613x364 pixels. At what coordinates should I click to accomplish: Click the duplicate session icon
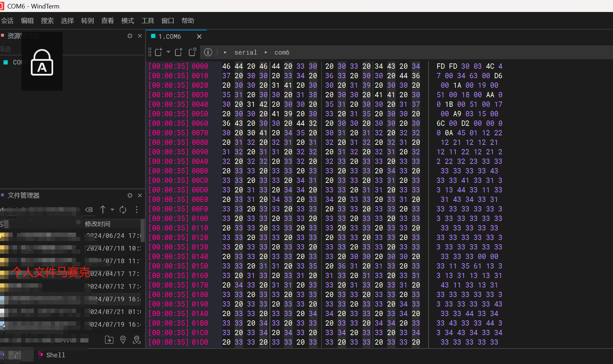[x=192, y=52]
